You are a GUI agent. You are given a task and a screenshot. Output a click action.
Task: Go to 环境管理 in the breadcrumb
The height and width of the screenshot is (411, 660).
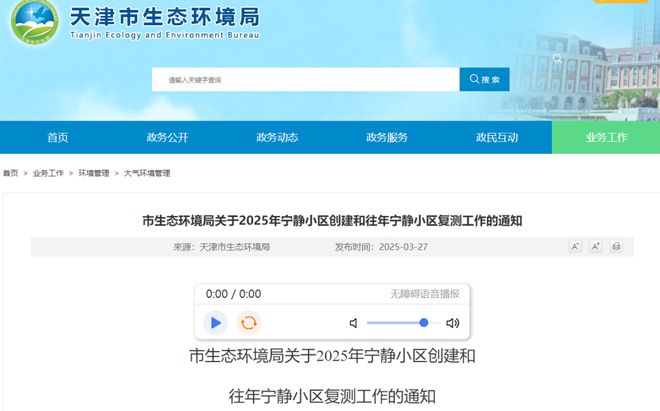coord(94,173)
